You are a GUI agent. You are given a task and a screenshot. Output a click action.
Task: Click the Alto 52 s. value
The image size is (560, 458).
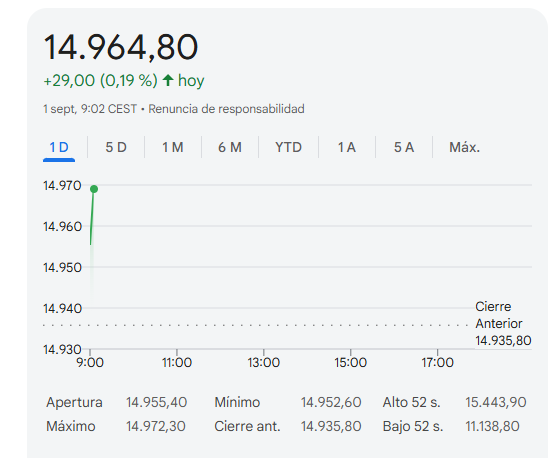pos(496,402)
